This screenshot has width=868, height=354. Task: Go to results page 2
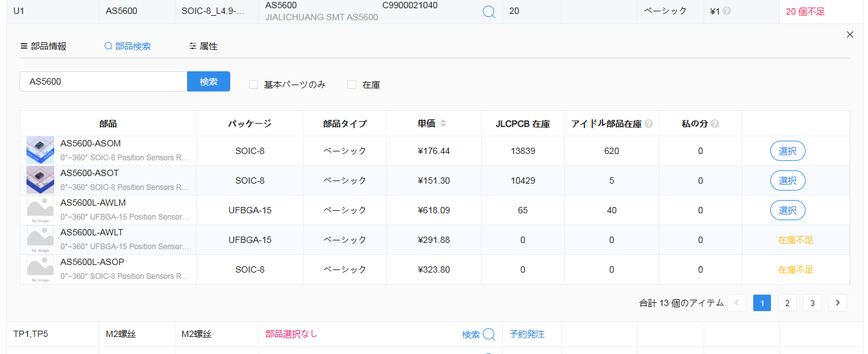click(x=787, y=303)
